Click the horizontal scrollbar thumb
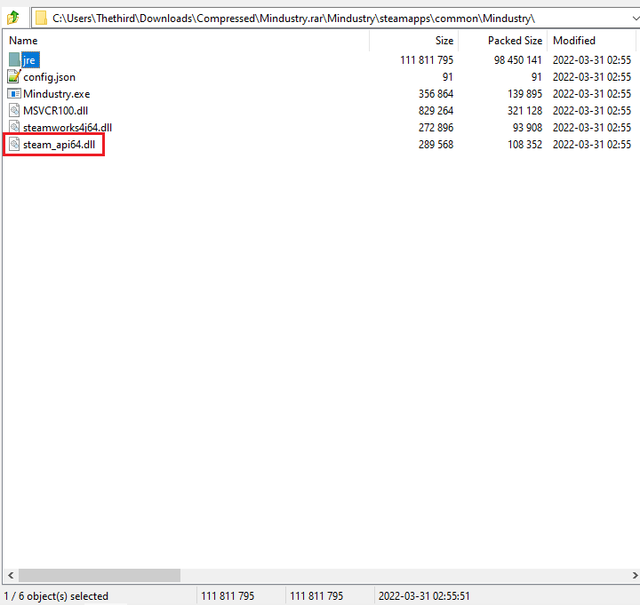This screenshot has width=640, height=605. [99, 576]
